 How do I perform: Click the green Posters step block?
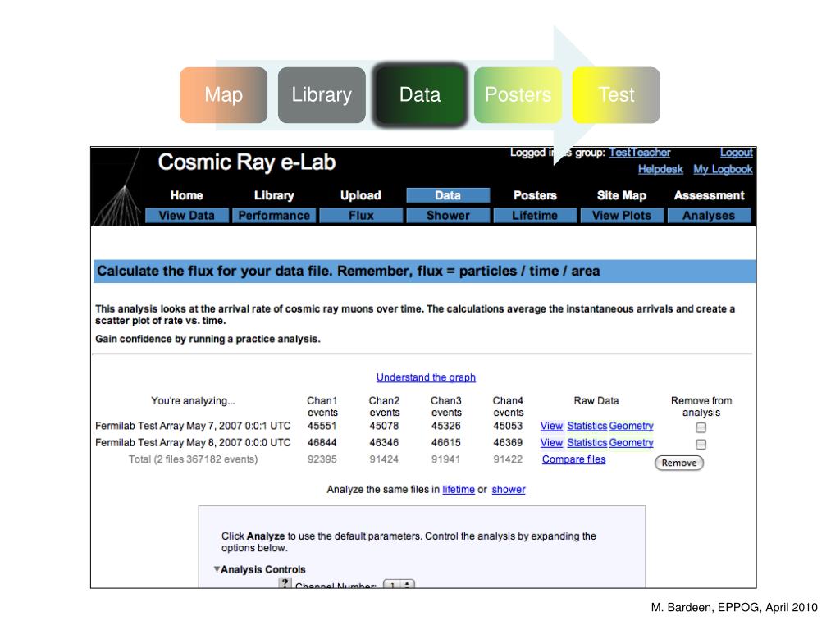518,95
